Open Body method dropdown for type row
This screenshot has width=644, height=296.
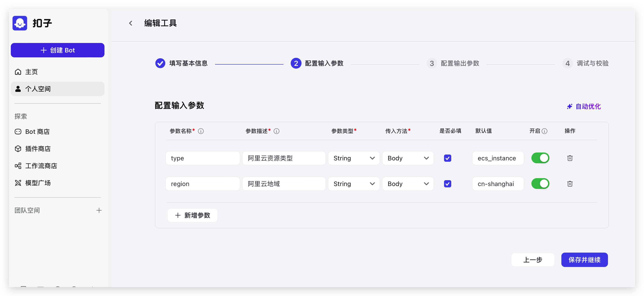tap(408, 158)
